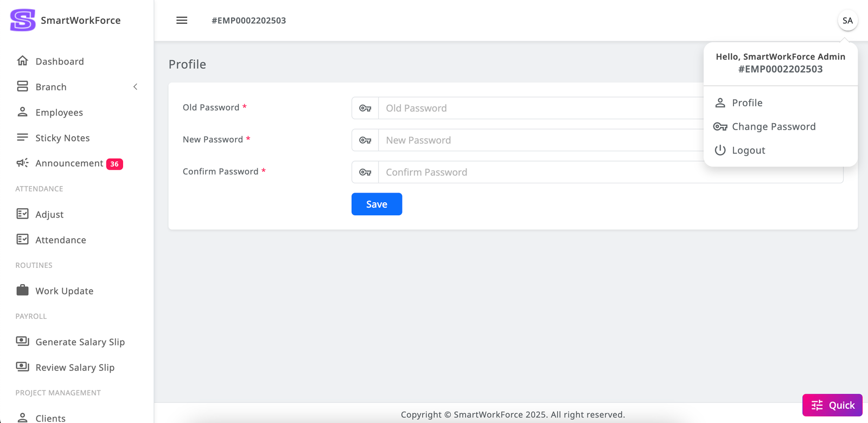The height and width of the screenshot is (423, 868).
Task: Open the SA user avatar menu
Action: (847, 21)
